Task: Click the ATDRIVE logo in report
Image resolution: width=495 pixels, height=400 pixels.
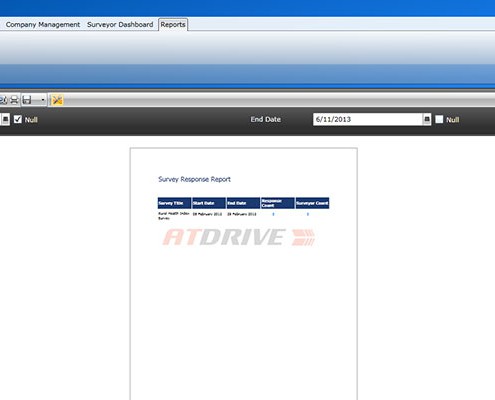Action: pos(239,237)
